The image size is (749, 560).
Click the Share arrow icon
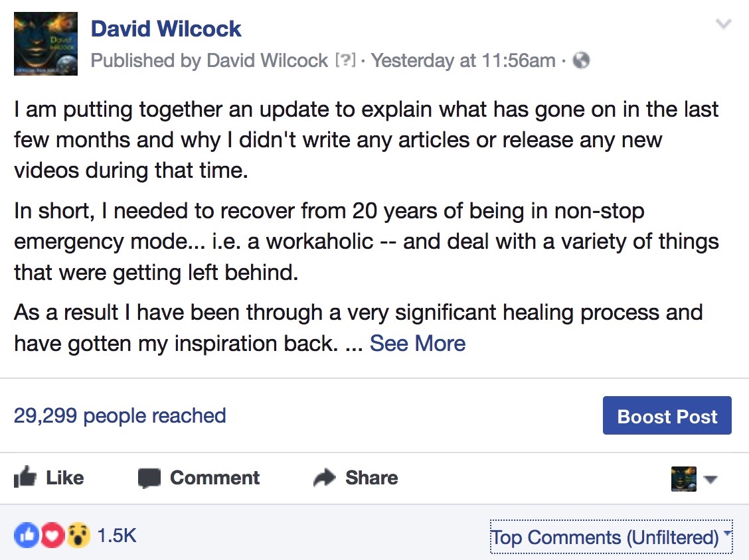[x=325, y=478]
